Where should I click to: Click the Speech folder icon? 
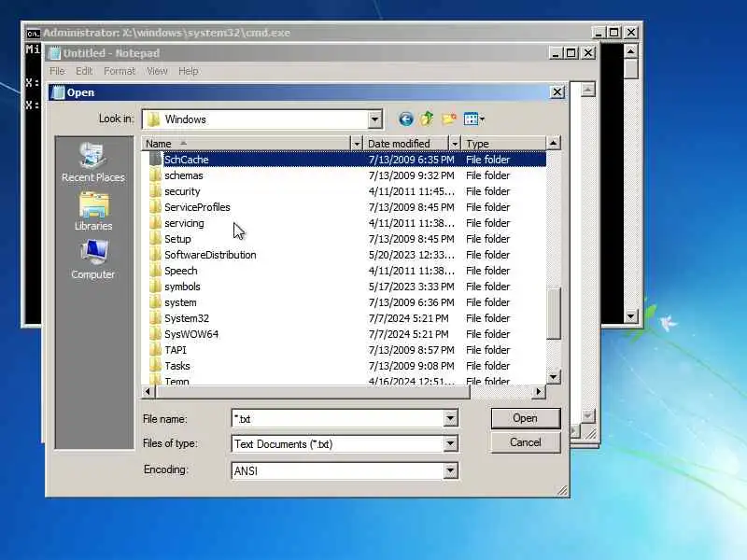pyautogui.click(x=155, y=271)
